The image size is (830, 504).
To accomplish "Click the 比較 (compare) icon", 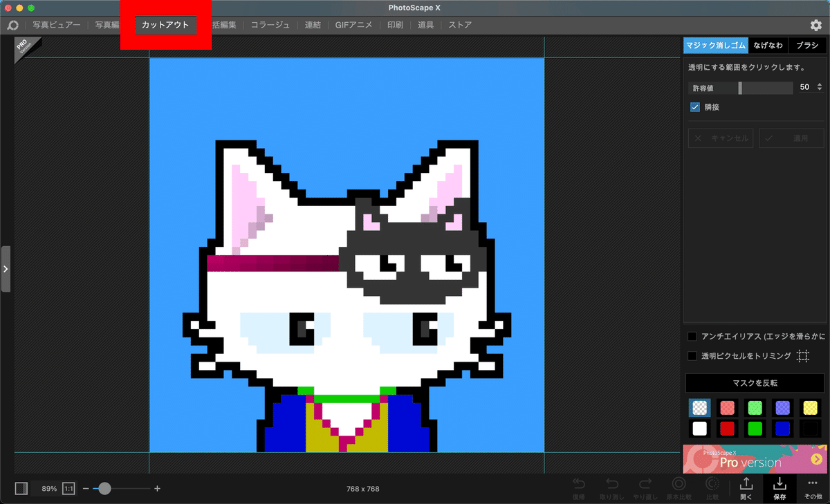I will point(712,488).
